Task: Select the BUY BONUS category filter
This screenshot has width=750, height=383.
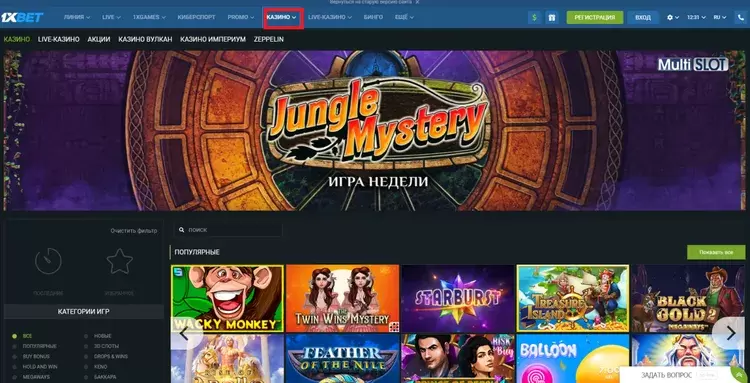Action: click(x=36, y=356)
